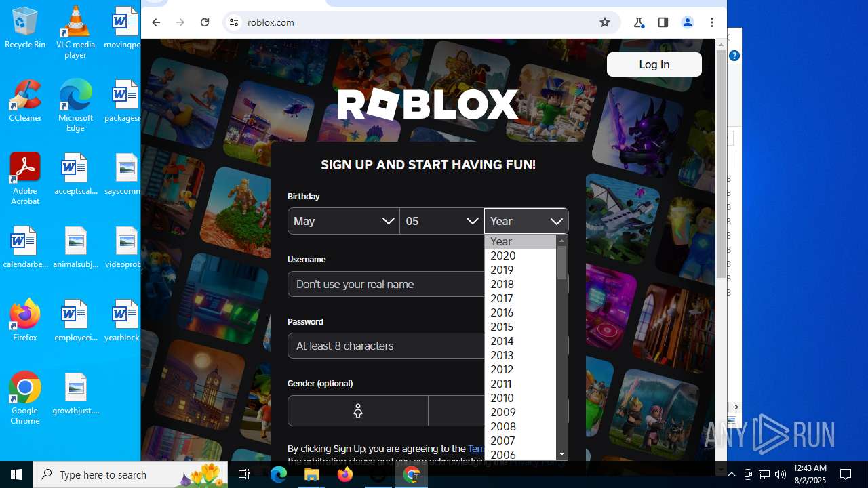Screen dimensions: 868x488
Task: Go forward in Chrome browser
Action: click(x=180, y=22)
